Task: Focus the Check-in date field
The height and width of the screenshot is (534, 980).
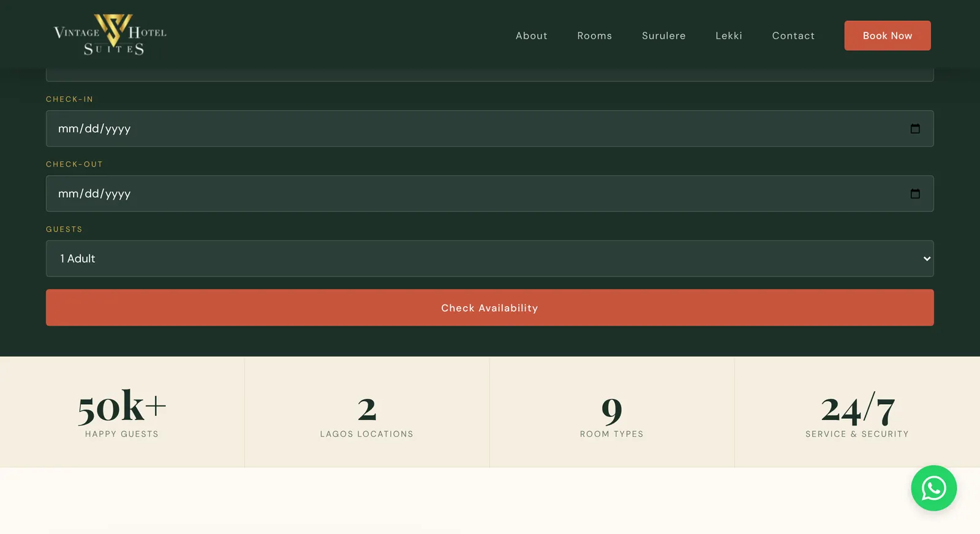Action: [x=490, y=129]
